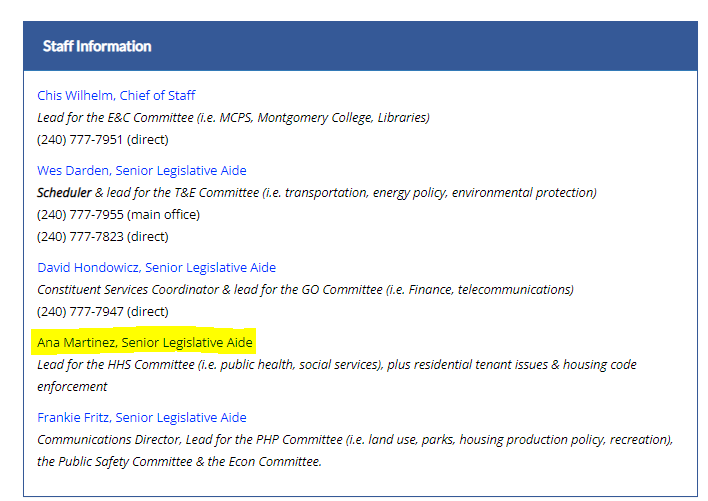This screenshot has height=501, width=708.
Task: Click the word enforcement
Action: pos(72,387)
